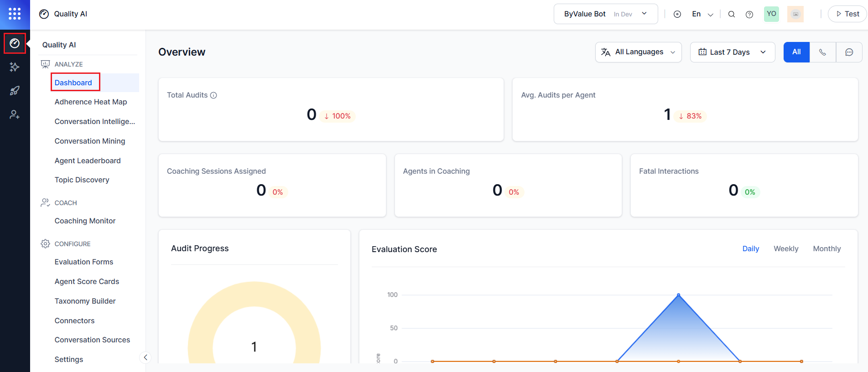Screen dimensions: 868x372
Task: Click the Quality AI gauge sidebar icon
Action: tap(15, 43)
